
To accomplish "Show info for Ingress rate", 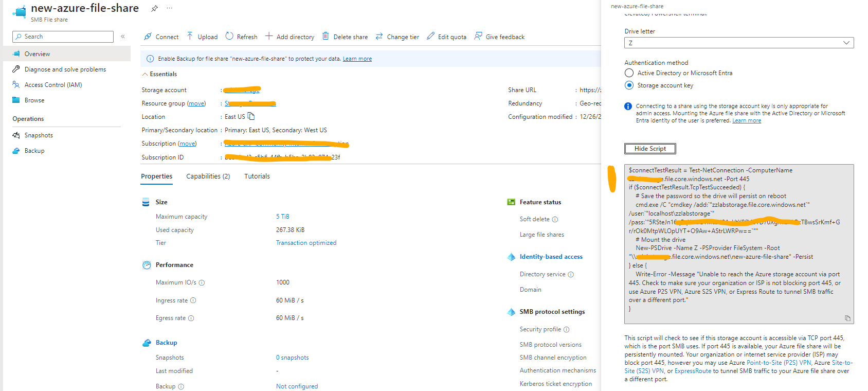I will coord(193,300).
